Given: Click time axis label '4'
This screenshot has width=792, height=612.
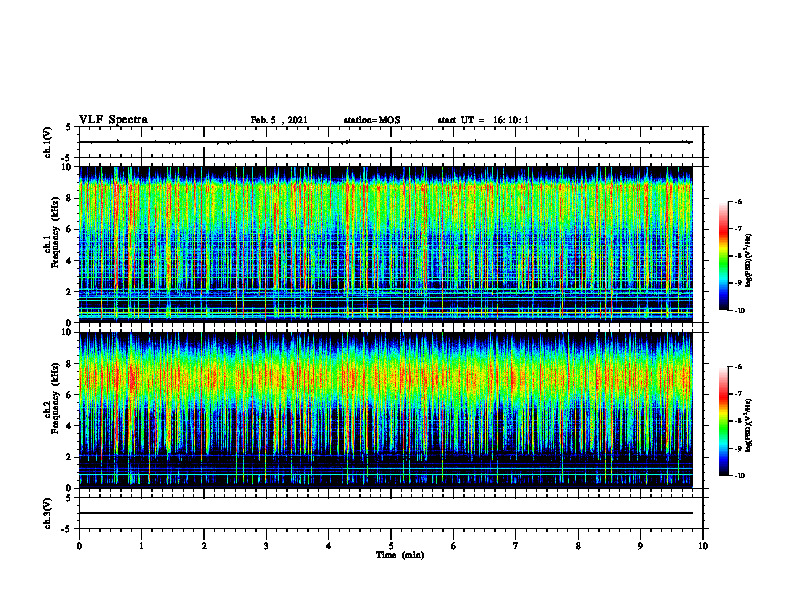Looking at the screenshot, I should click(x=329, y=546).
